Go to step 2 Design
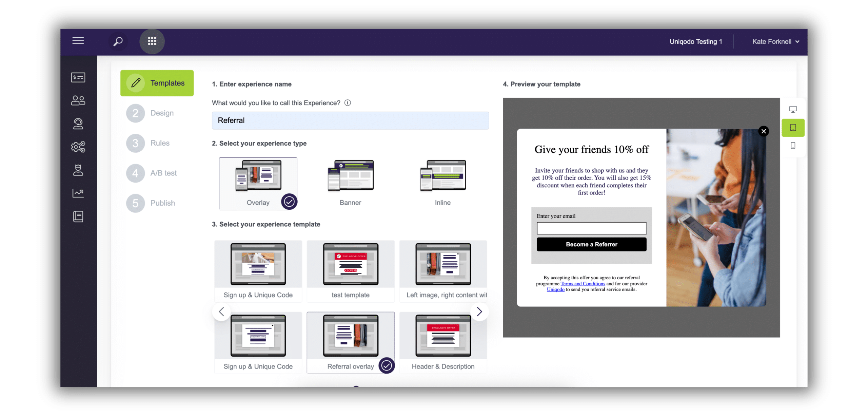The image size is (868, 416). (150, 113)
